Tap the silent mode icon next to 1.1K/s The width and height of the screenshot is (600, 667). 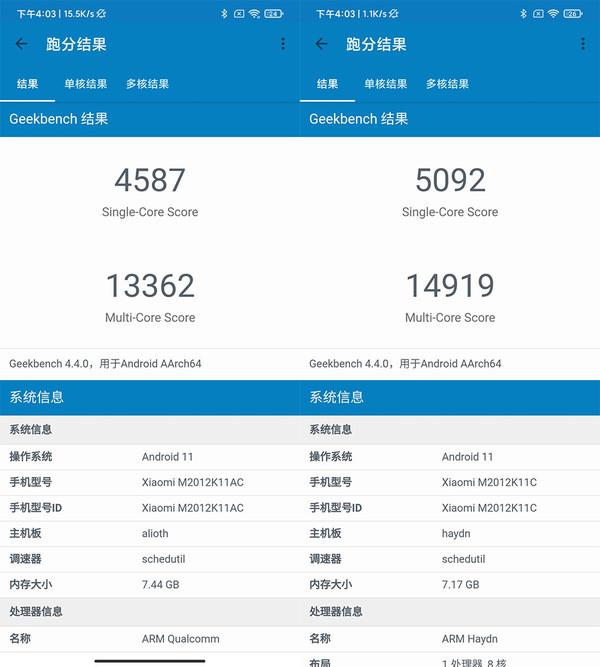coord(394,14)
